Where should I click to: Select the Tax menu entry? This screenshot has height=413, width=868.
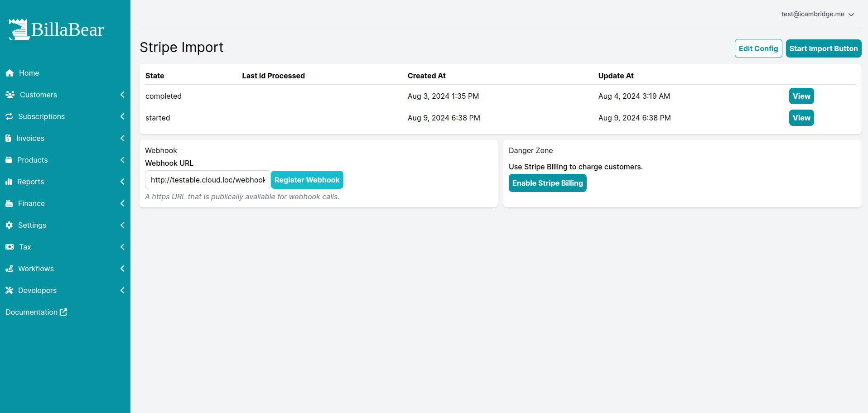tap(24, 247)
